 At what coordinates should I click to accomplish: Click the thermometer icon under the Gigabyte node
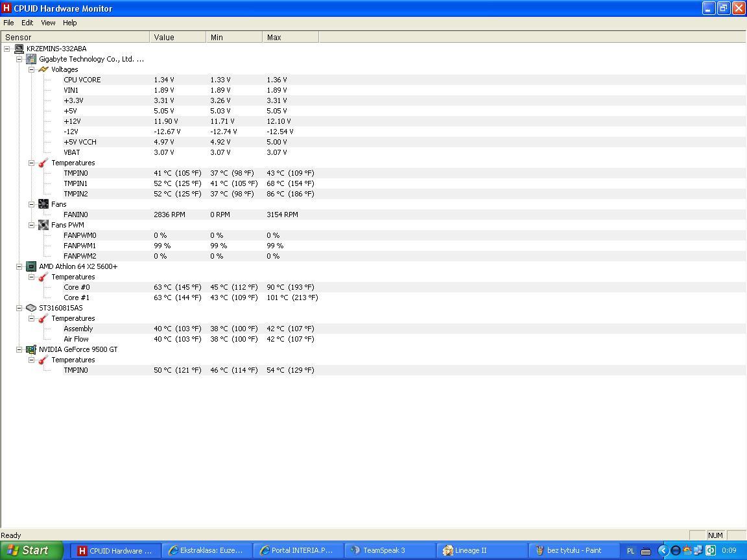tap(43, 163)
